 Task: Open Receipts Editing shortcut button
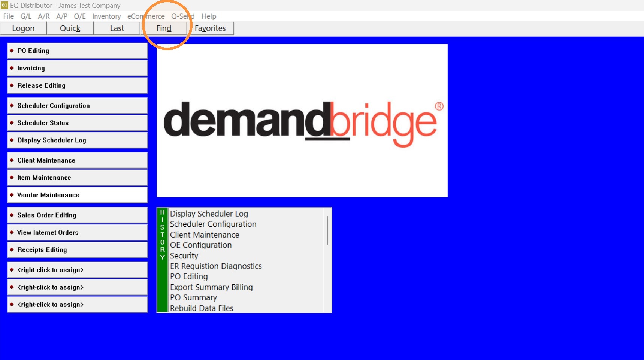[x=78, y=249]
